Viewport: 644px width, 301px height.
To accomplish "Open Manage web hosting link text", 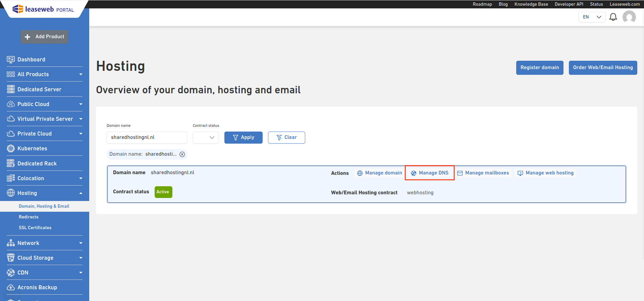I will (549, 173).
